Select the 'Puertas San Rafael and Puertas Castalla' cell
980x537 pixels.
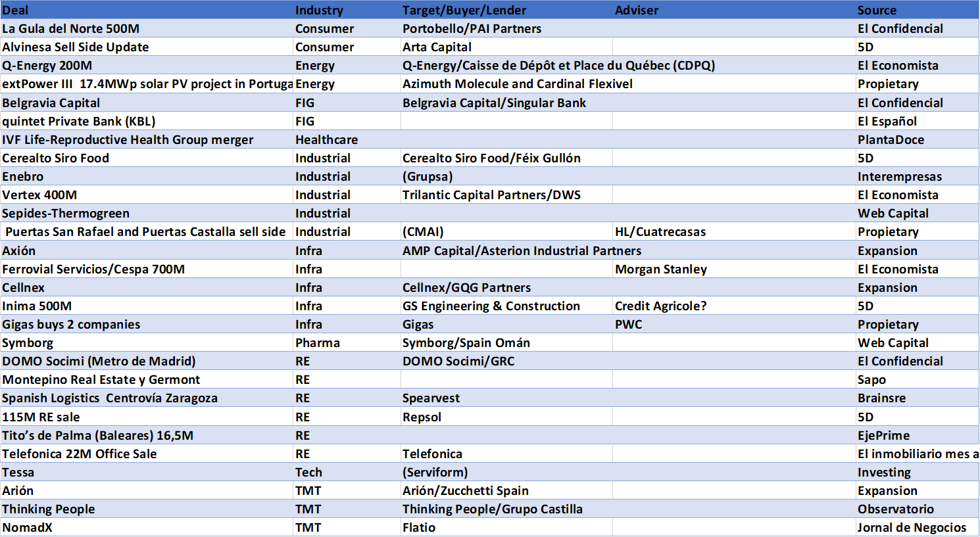point(147,231)
